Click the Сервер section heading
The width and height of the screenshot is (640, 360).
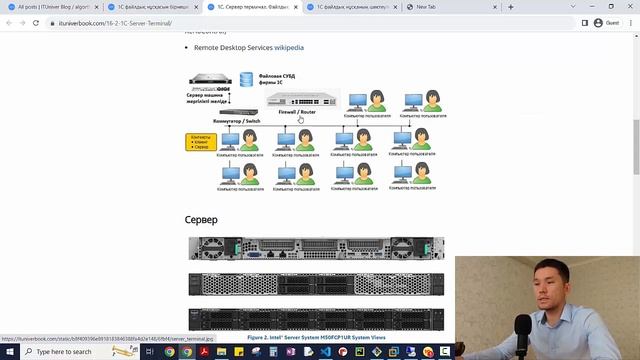[x=201, y=220]
